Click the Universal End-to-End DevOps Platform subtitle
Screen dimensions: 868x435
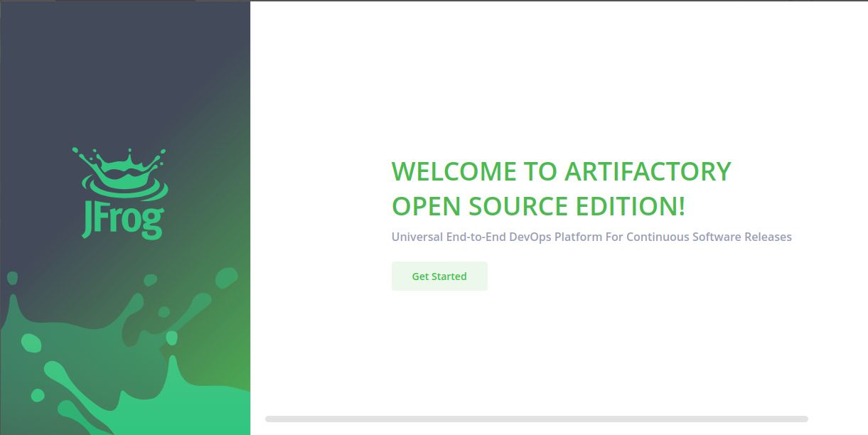click(591, 237)
